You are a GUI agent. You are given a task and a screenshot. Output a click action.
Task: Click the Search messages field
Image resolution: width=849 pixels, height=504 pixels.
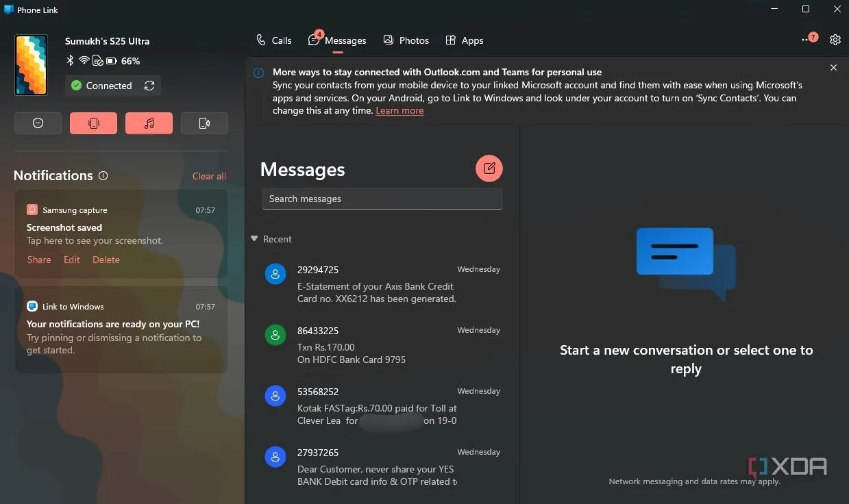tap(382, 199)
